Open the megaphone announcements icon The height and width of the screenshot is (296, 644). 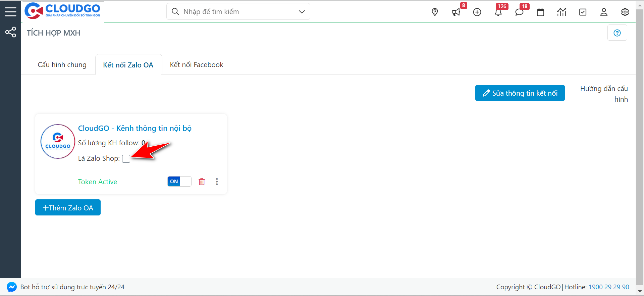click(456, 12)
